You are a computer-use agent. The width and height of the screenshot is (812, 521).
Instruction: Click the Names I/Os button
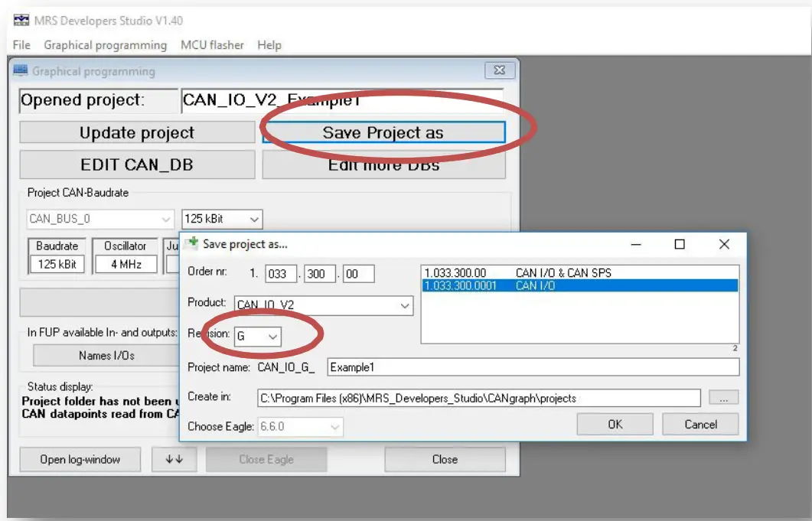click(x=106, y=356)
